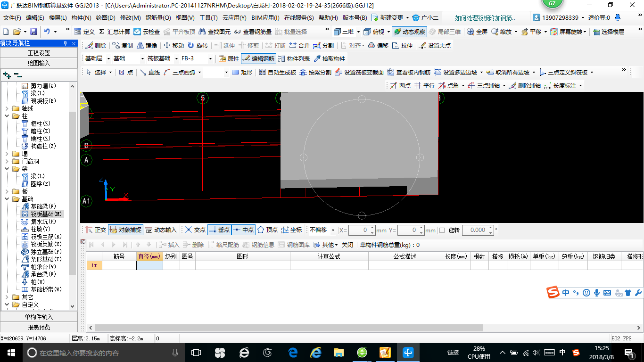Viewport: 644px width, 362px height.
Task: Click the X coordinate input field
Action: (362, 230)
